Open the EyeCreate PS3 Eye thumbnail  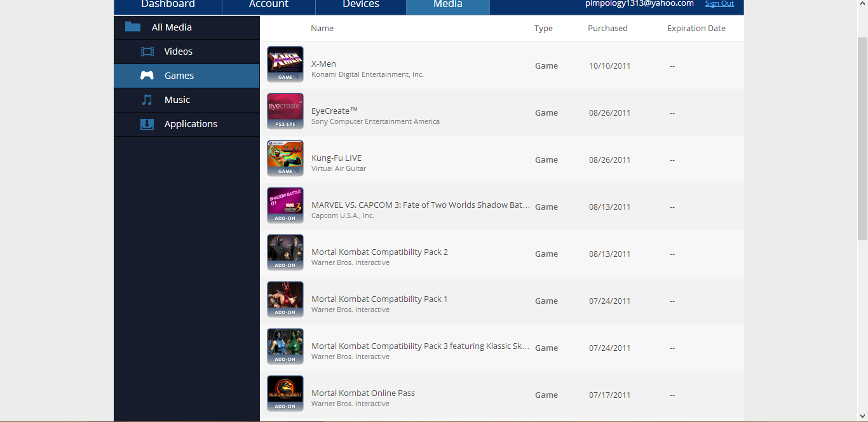click(285, 111)
